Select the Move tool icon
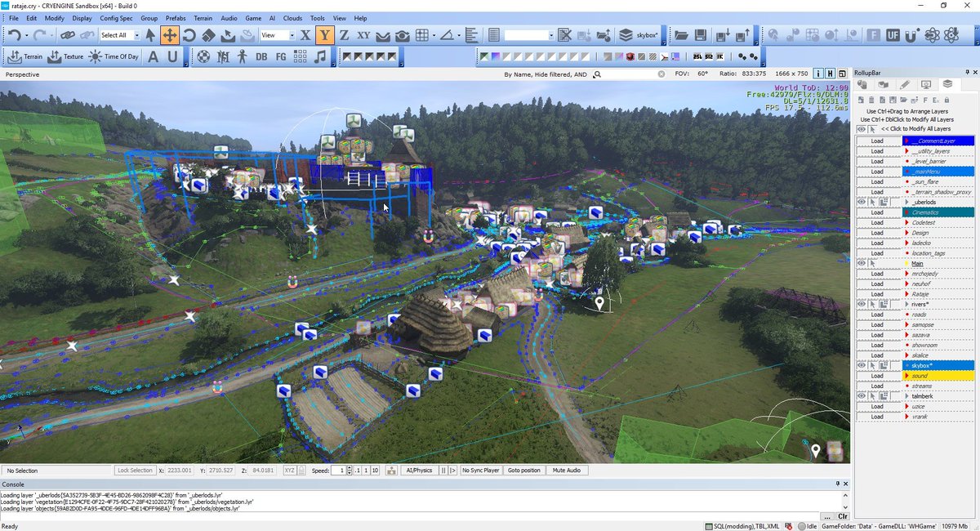The height and width of the screenshot is (531, 980). tap(169, 35)
